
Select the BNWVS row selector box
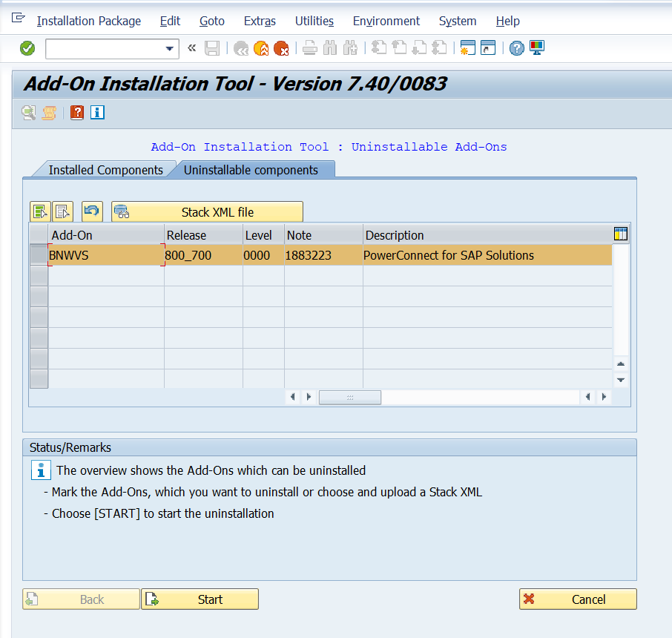tap(39, 255)
